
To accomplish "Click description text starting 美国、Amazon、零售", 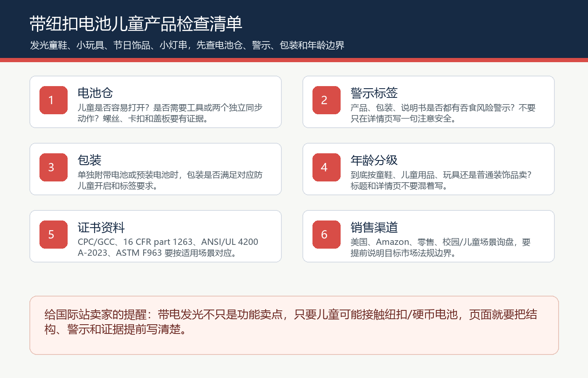I will pyautogui.click(x=441, y=247).
